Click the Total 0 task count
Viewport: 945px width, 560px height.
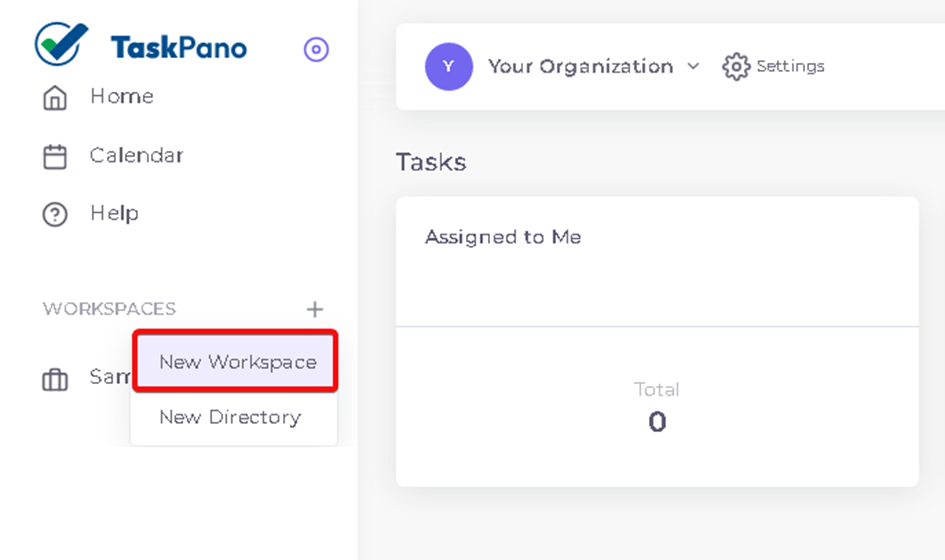click(657, 407)
